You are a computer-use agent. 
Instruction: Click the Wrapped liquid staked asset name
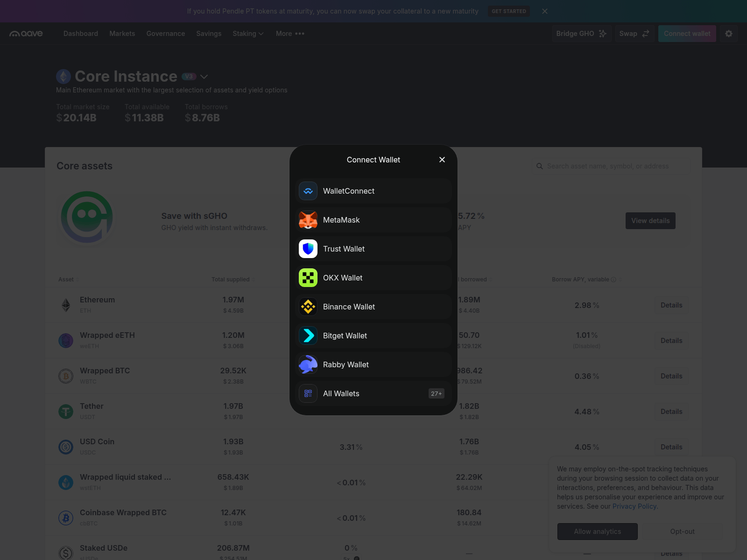point(125,477)
